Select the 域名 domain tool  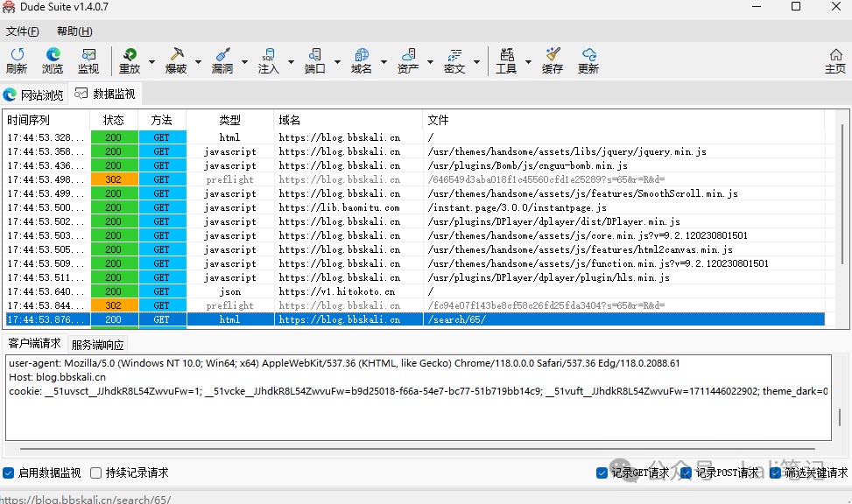click(x=362, y=60)
